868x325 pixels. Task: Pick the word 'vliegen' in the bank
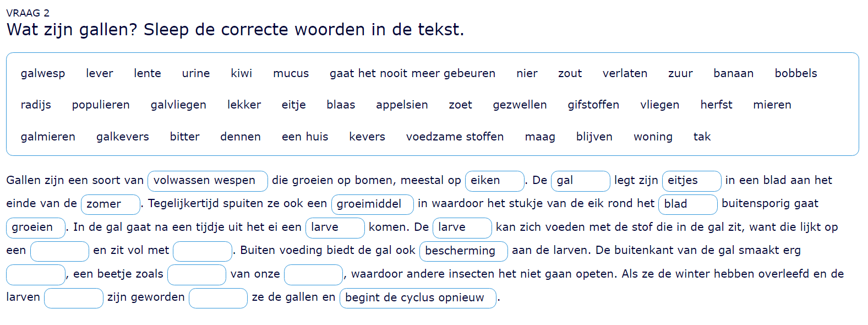click(x=659, y=105)
